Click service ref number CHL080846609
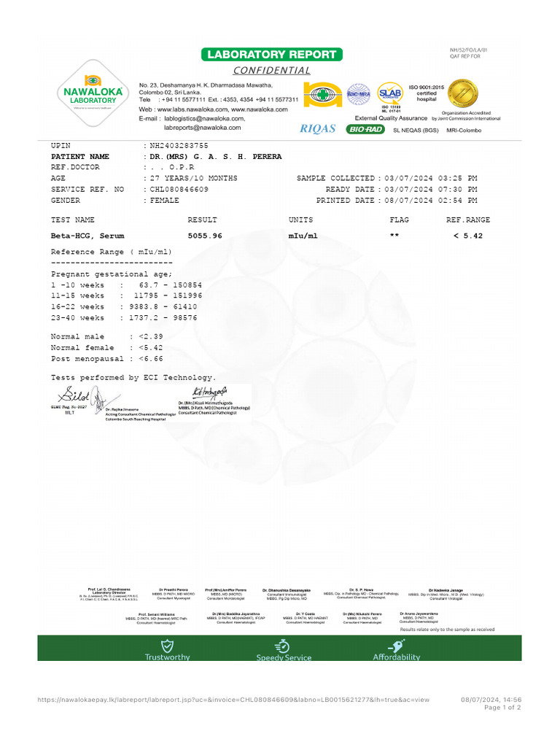The image size is (560, 747). [179, 190]
